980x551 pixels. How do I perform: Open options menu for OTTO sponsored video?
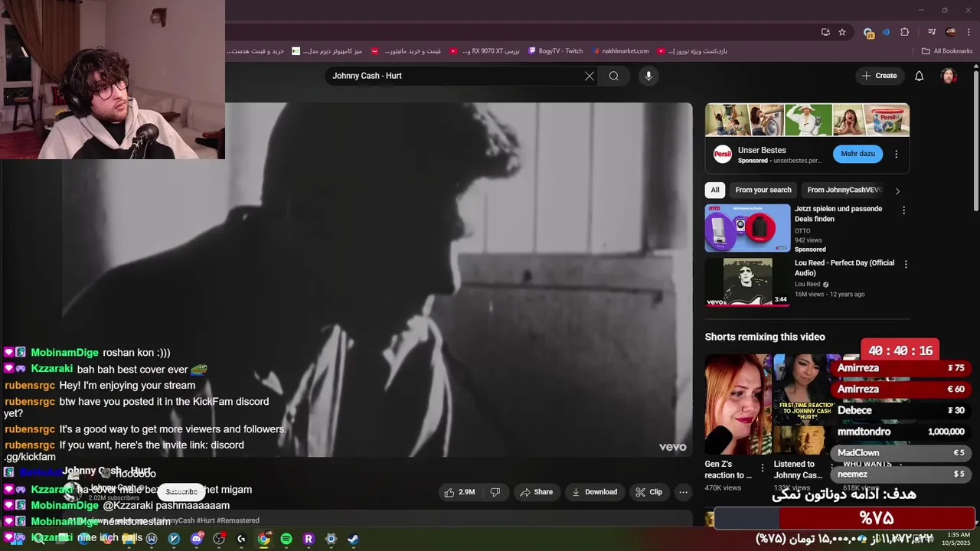click(x=903, y=210)
